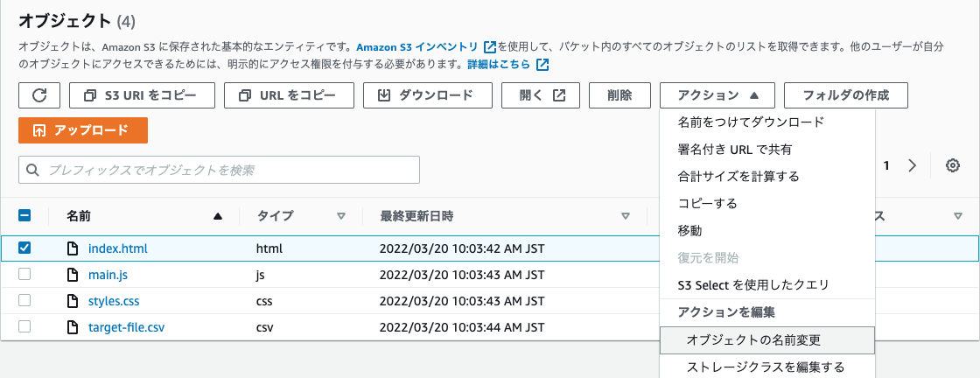Click the csv type cell
The image size is (980, 378).
pos(264,326)
